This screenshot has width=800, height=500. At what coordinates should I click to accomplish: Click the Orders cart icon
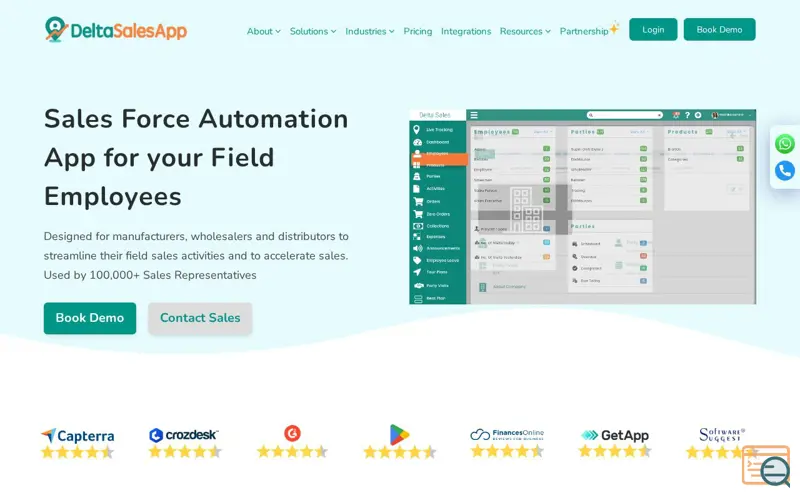418,201
